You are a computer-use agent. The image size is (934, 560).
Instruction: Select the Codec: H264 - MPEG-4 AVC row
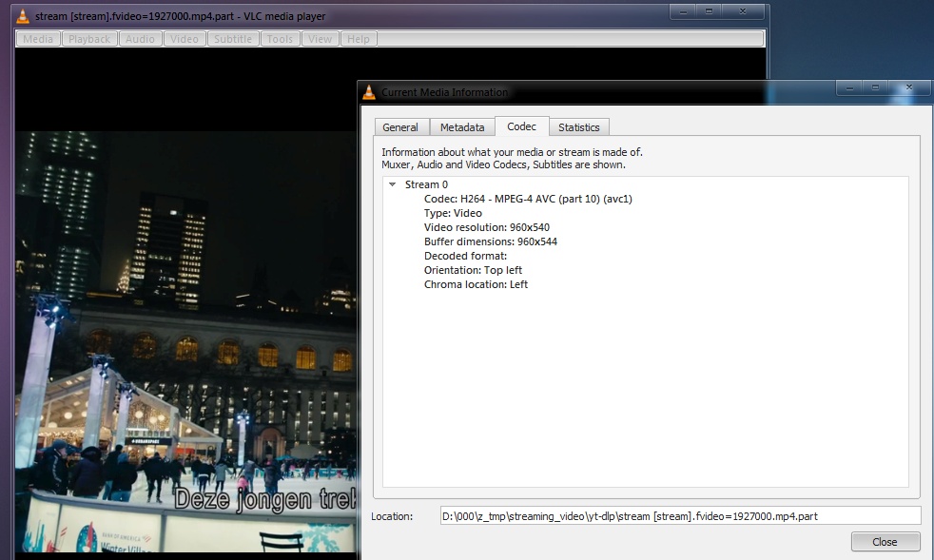tap(528, 199)
